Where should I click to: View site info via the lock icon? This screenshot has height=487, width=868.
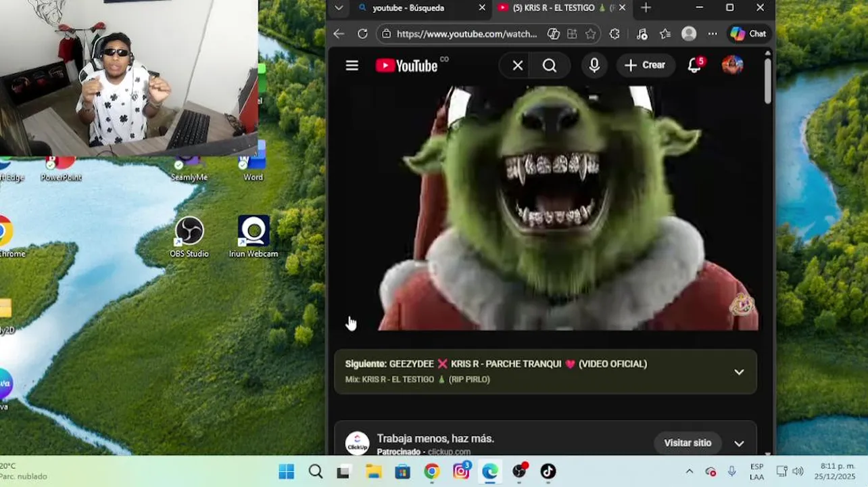coord(385,34)
